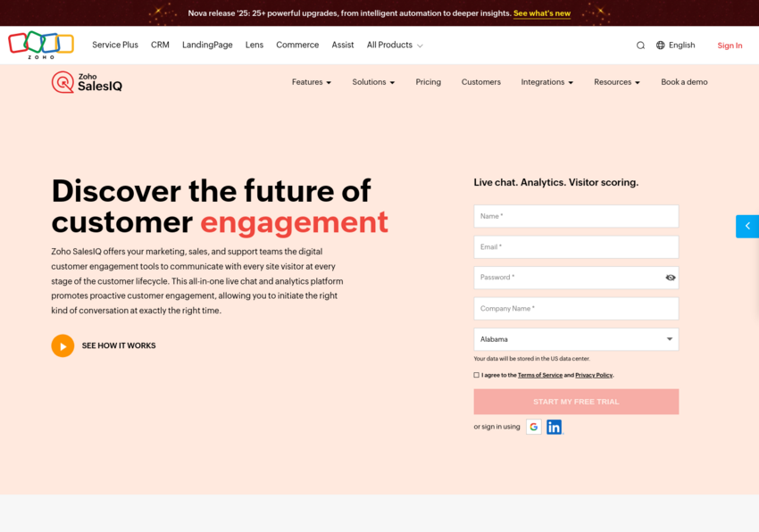
Task: Sign in using Google icon
Action: (x=533, y=427)
